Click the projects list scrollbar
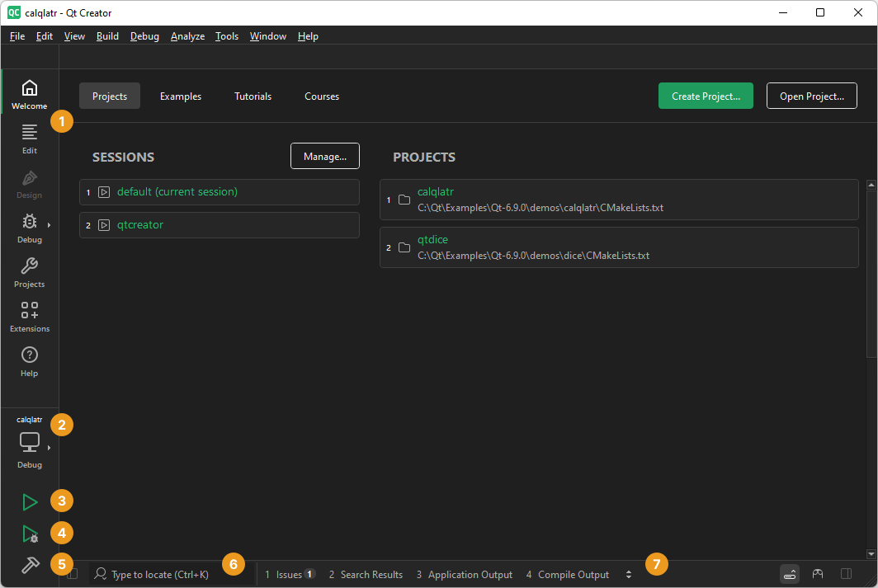The width and height of the screenshot is (878, 588). (871, 272)
